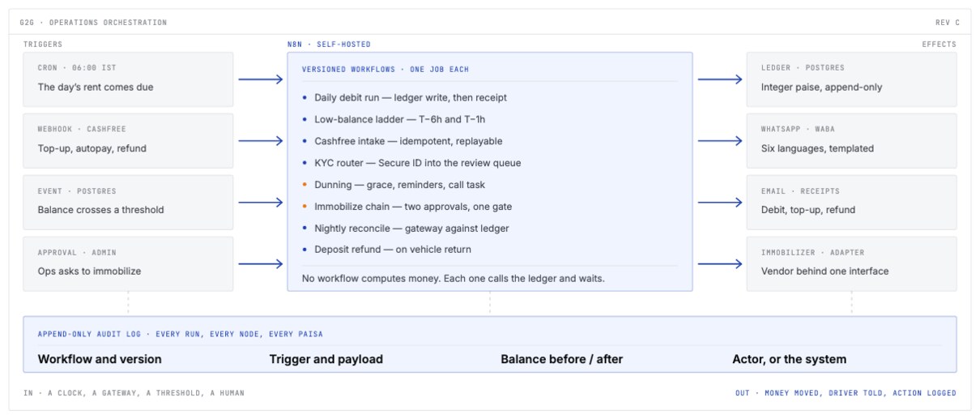This screenshot has height=419, width=980.
Task: Select 'Immobilize chain — two approvals, one gate'
Action: [407, 207]
